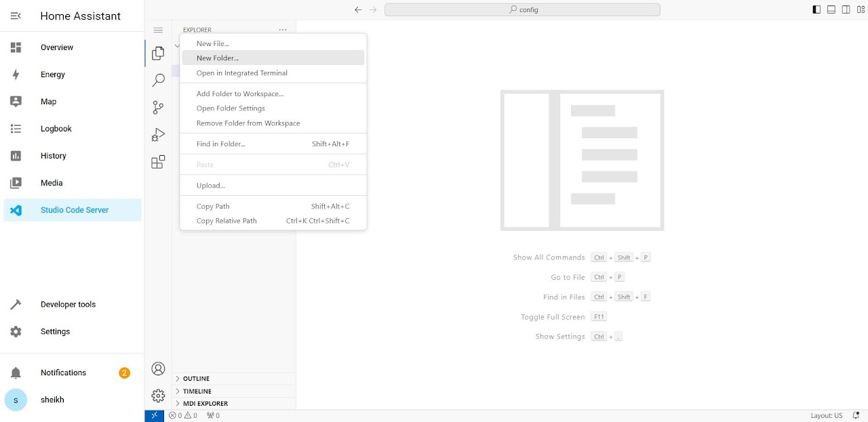868x422 pixels.
Task: Click the errors and warnings status indicator
Action: (183, 415)
